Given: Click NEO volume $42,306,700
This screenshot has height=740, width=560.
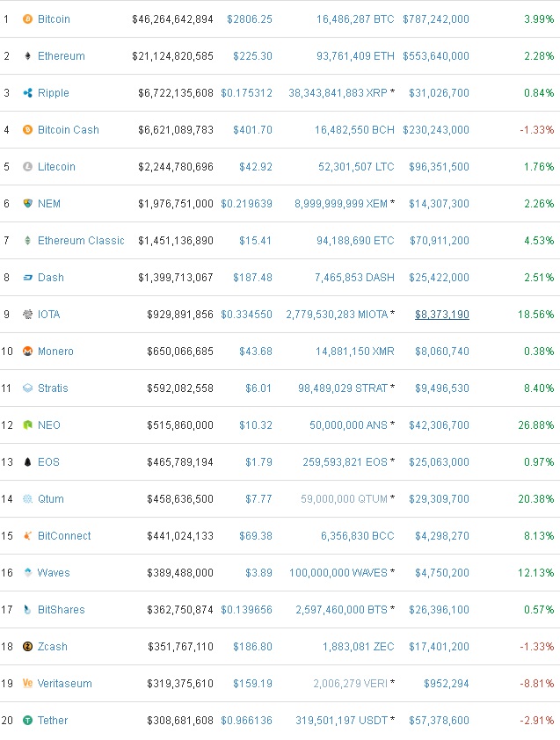Looking at the screenshot, I should coord(440,424).
